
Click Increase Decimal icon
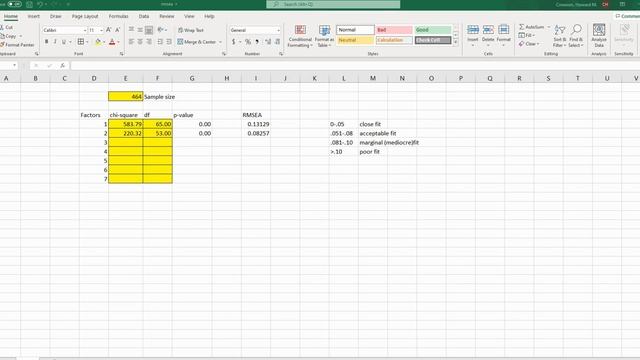[268, 42]
